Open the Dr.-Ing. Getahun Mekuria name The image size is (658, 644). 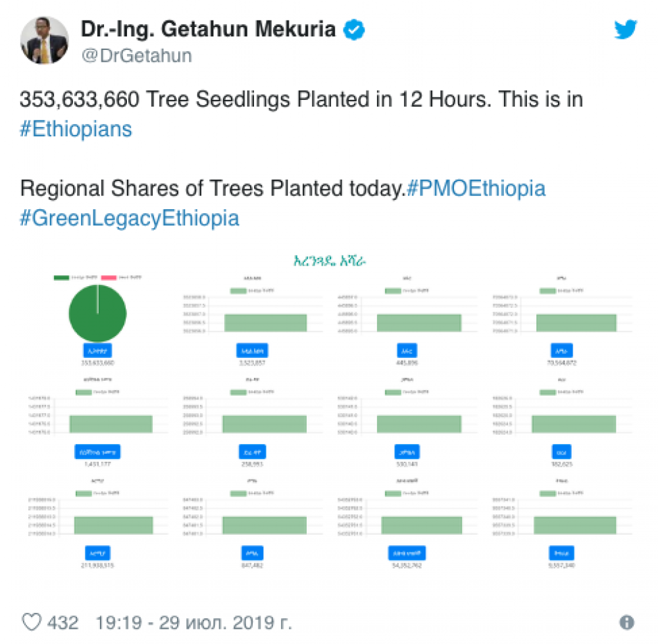click(208, 30)
